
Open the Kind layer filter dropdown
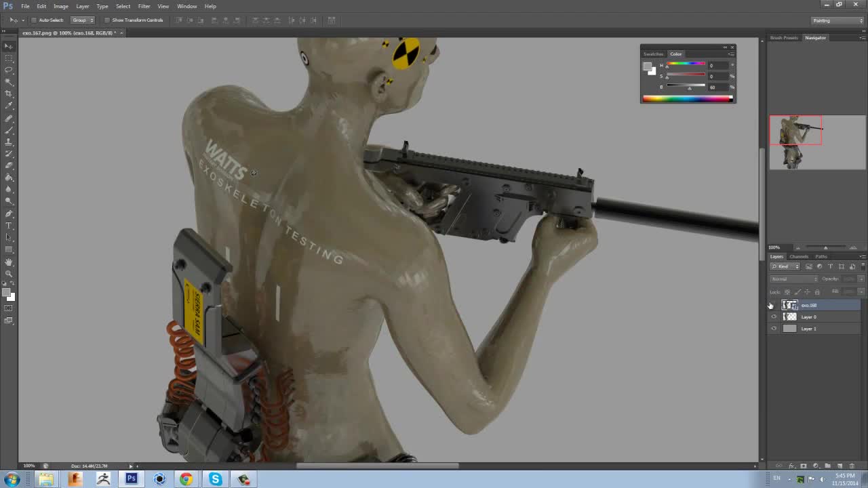click(x=785, y=266)
